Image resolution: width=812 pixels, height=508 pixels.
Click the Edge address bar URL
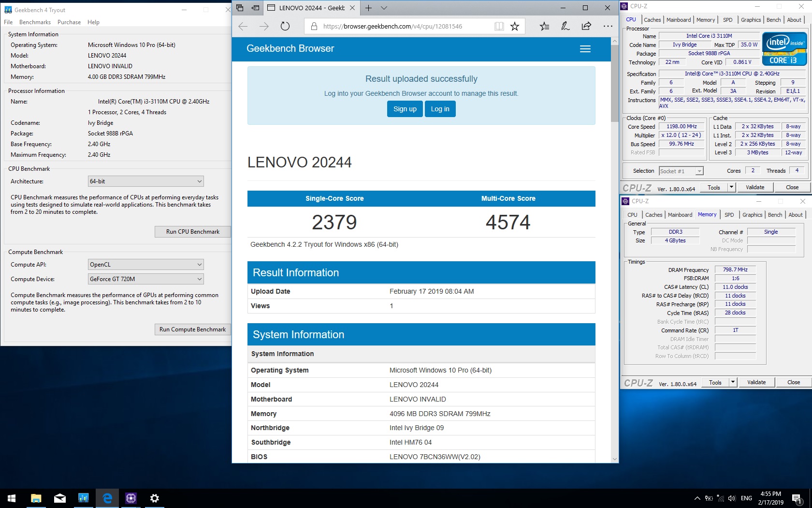[x=392, y=27]
